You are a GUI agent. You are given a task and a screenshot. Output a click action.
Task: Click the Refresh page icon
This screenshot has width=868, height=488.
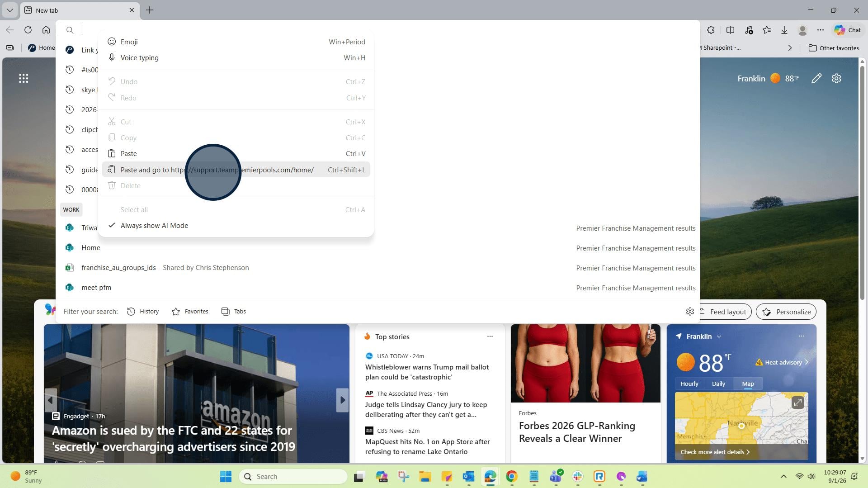pyautogui.click(x=28, y=30)
